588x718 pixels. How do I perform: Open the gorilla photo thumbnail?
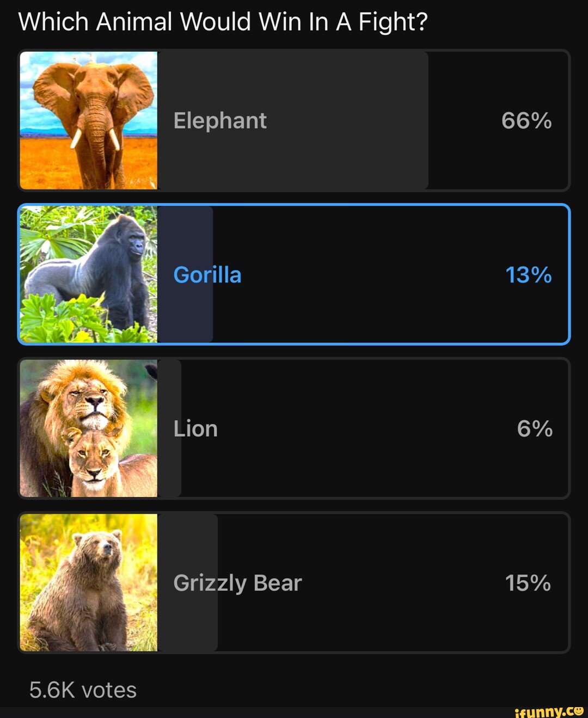pyautogui.click(x=89, y=275)
